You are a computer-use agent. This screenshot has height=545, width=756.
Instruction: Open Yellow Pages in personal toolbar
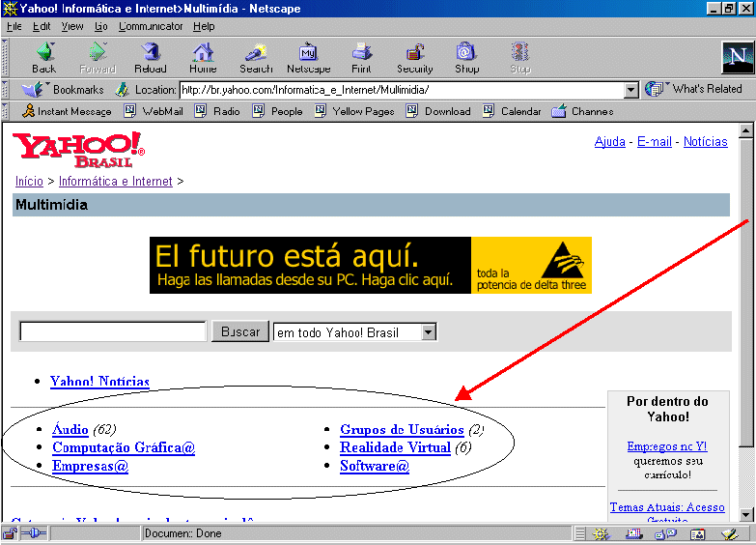[354, 111]
